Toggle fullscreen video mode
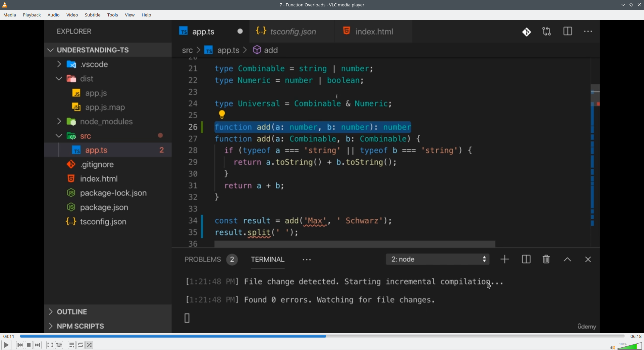This screenshot has width=644, height=350. coord(50,345)
